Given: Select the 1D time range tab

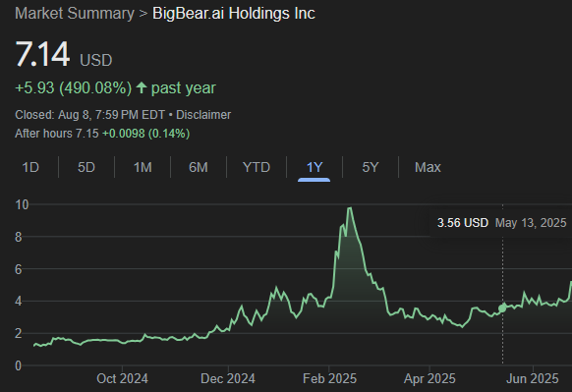Looking at the screenshot, I should click(30, 167).
